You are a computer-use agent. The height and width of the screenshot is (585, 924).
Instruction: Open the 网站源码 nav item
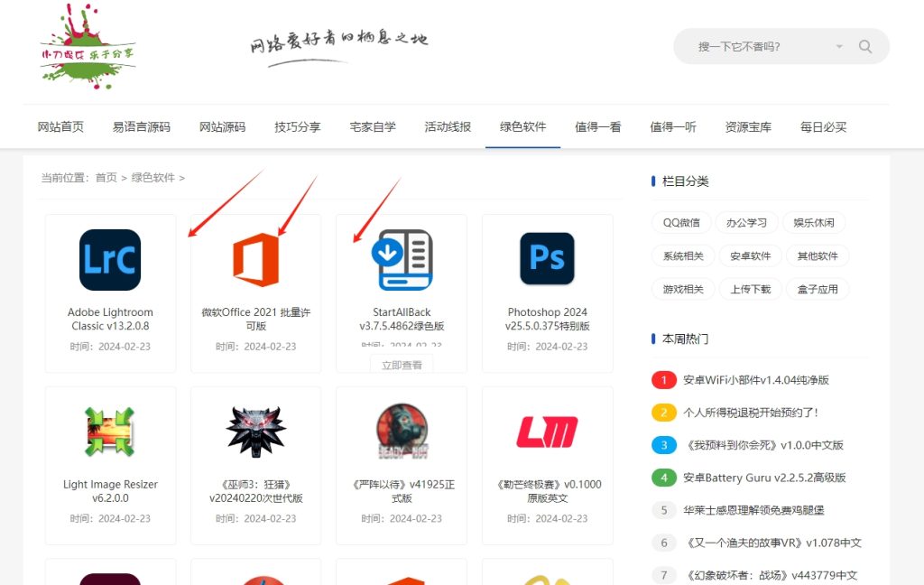pos(222,126)
